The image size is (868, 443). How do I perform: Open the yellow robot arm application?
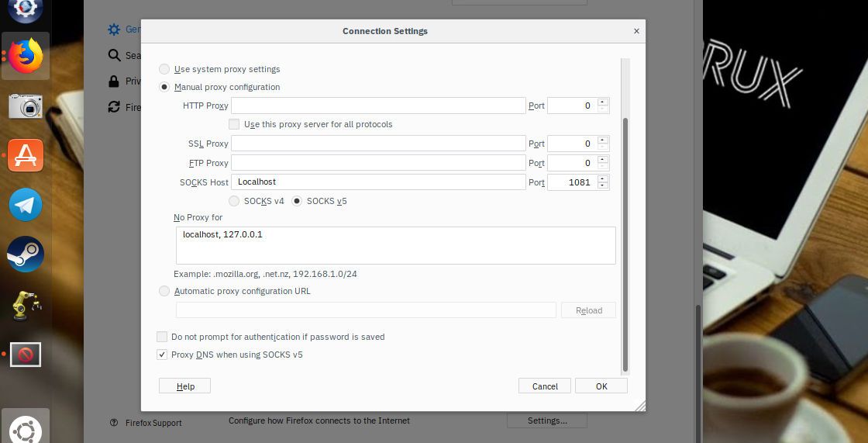26,304
